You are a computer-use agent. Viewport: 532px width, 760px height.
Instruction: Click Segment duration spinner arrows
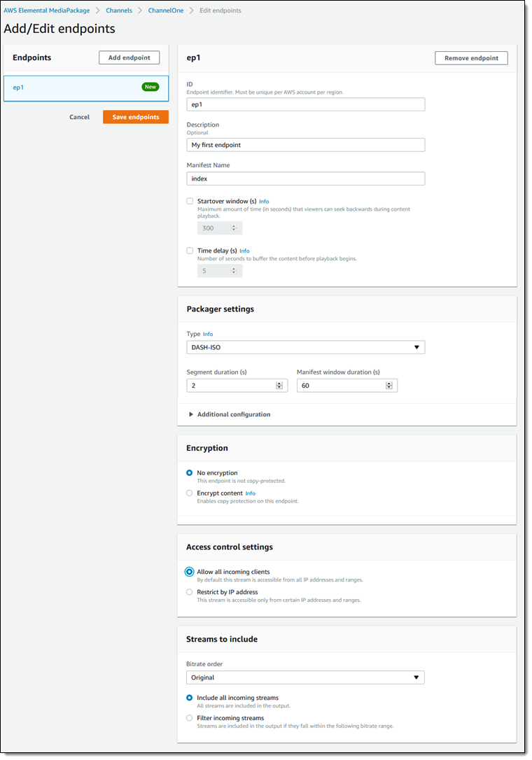pos(279,386)
